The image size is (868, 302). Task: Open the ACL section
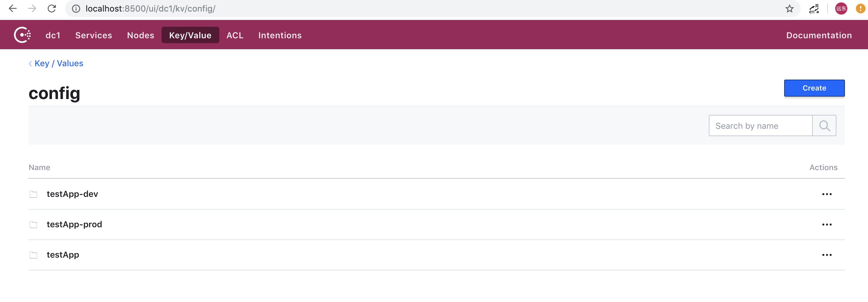click(x=235, y=35)
